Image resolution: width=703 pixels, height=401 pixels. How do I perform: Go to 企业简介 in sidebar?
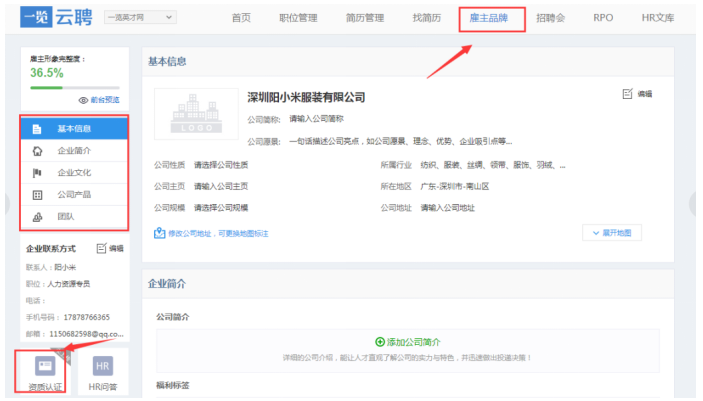[x=73, y=151]
